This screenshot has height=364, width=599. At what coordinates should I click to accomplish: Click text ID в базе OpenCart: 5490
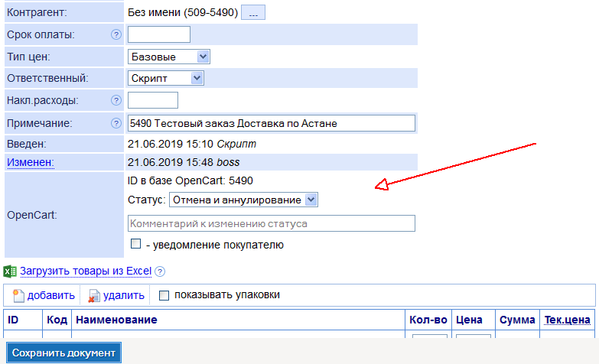pos(190,180)
